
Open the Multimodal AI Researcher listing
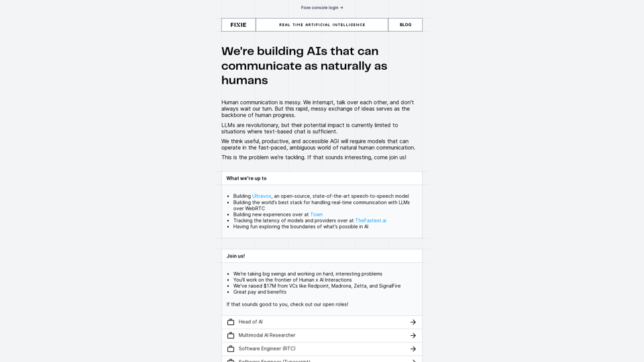(267, 335)
